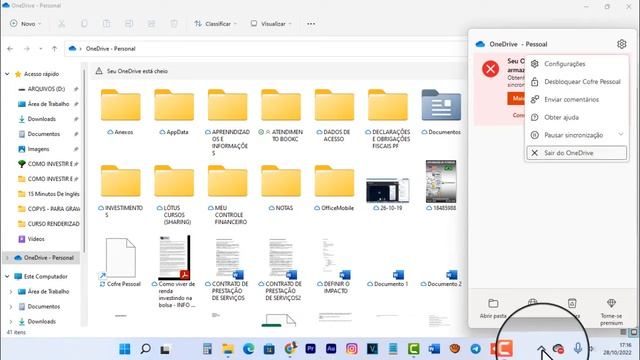Open the Novo menu in File Explorer
This screenshot has height=360, width=640.
(x=25, y=24)
